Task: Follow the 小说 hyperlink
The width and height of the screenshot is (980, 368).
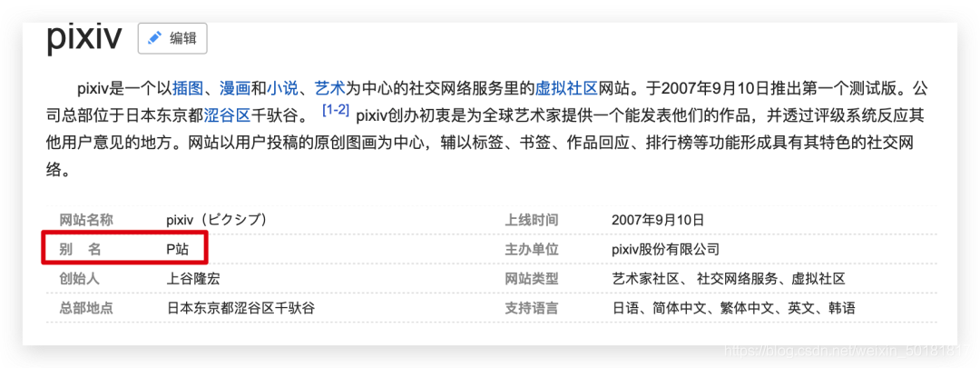Action: [282, 89]
